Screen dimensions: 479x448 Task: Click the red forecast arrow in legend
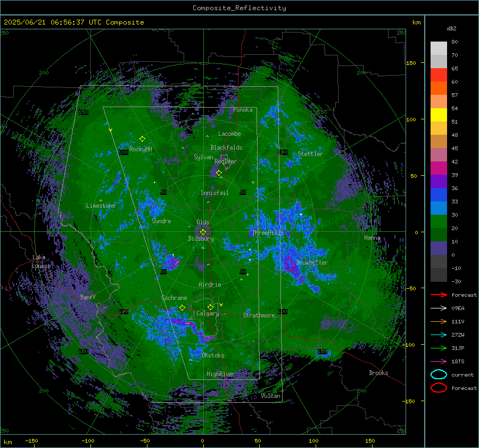pos(439,295)
